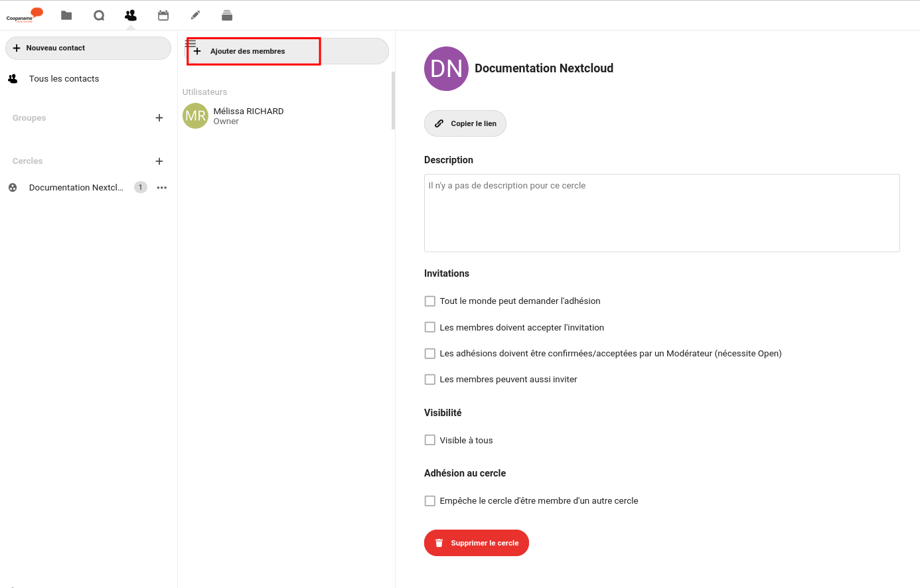This screenshot has width=920, height=588.
Task: Click the Coopaname logo
Action: (25, 15)
